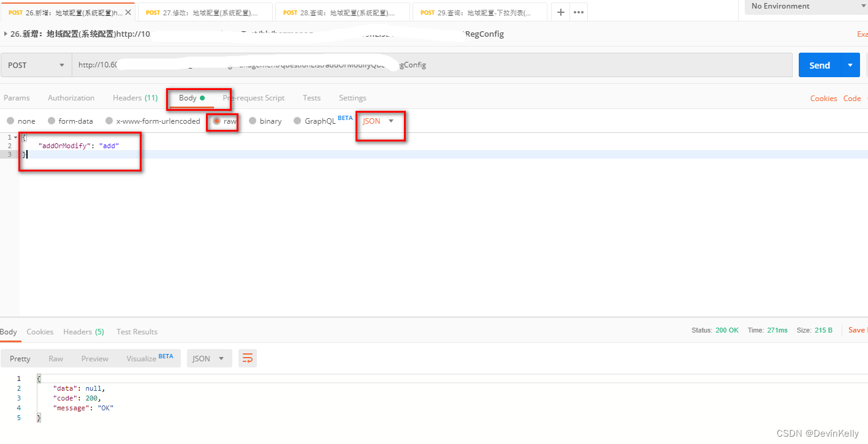Image resolution: width=868 pixels, height=444 pixels.
Task: Click the "data": null response line
Action: click(79, 388)
